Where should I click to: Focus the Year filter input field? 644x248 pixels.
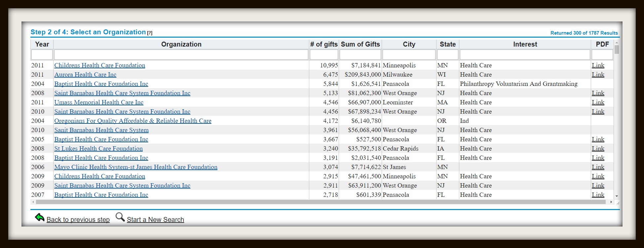(x=42, y=54)
